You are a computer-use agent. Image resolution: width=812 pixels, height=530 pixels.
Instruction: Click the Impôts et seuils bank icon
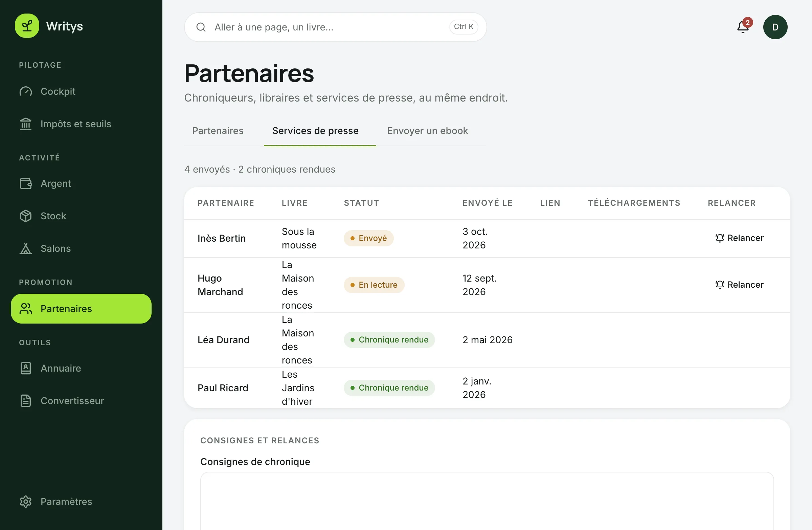26,124
